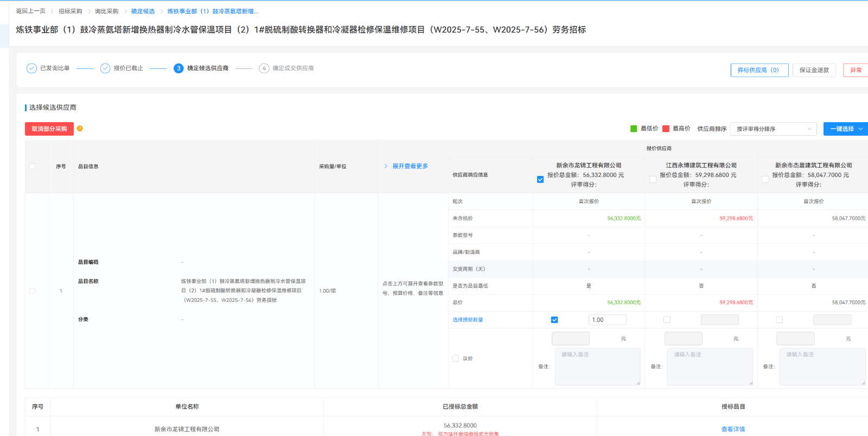Click disabled quantity field in 永博 column
The image size is (868, 436).
(x=720, y=320)
